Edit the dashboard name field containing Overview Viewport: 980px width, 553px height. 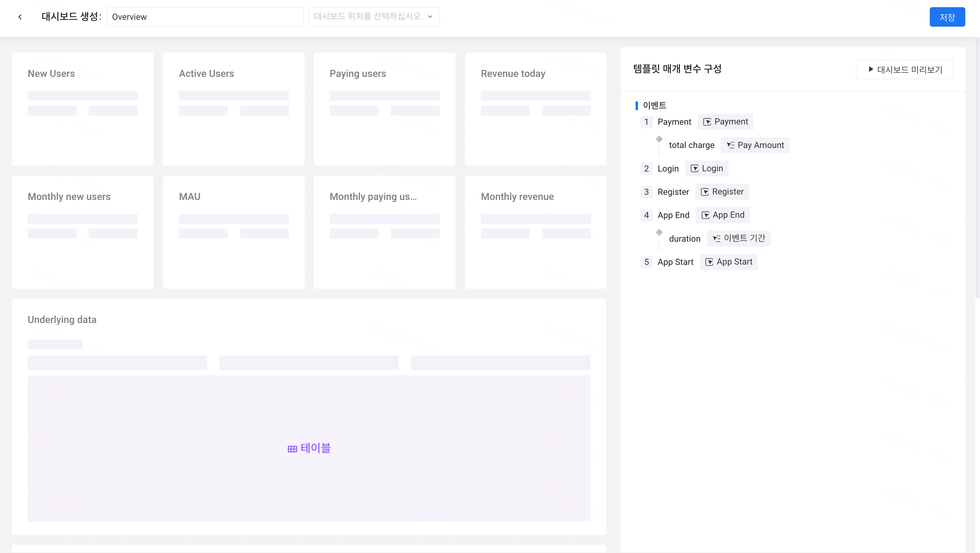coord(205,17)
